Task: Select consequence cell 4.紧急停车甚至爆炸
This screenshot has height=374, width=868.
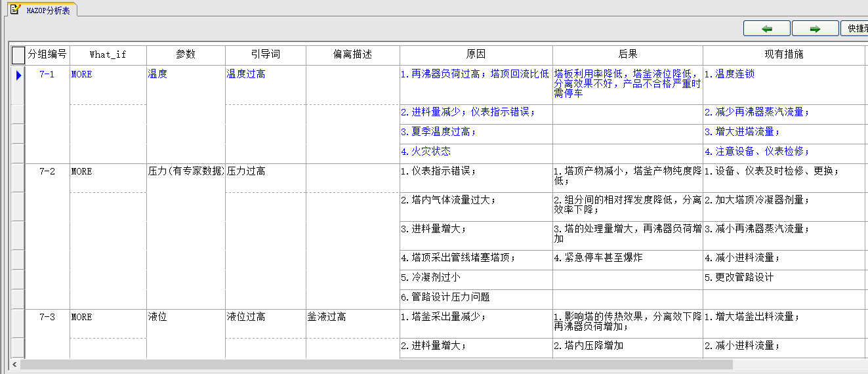Action: [x=628, y=260]
